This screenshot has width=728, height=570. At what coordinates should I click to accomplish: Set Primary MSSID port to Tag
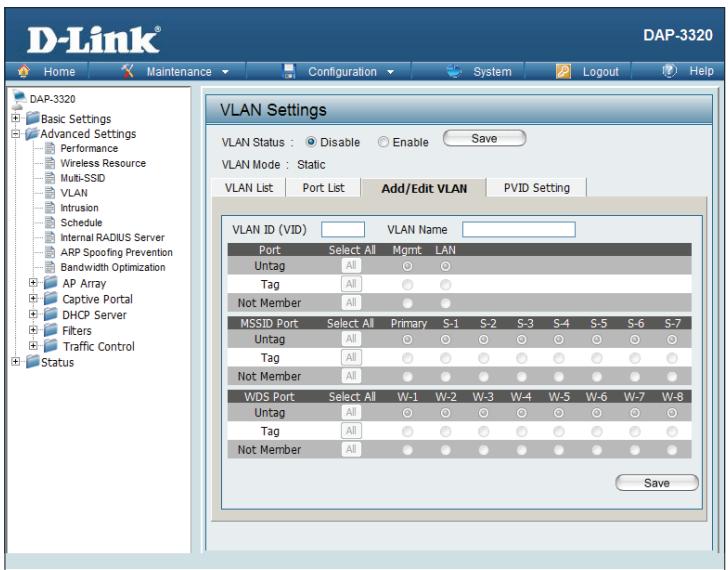pos(407,358)
